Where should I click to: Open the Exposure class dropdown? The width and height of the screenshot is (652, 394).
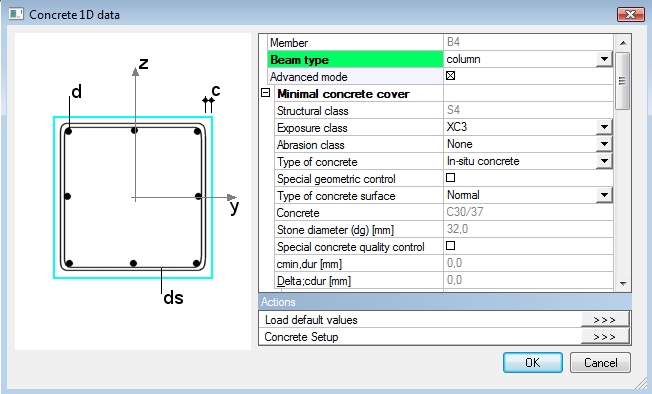(x=604, y=127)
